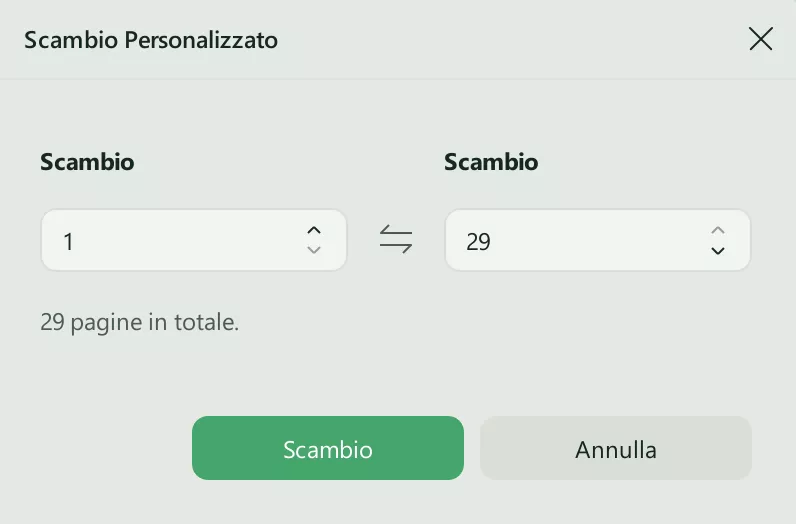
Task: Confirm with the green Scambio button
Action: click(327, 449)
